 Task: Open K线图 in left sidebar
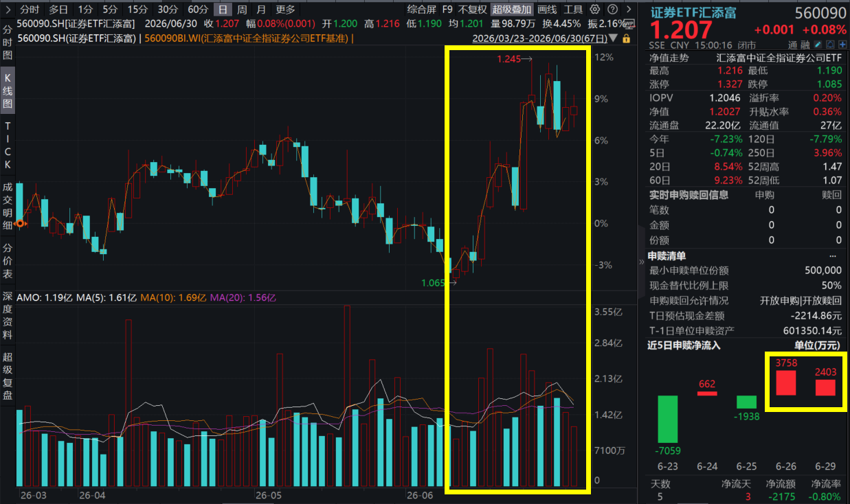coord(8,91)
